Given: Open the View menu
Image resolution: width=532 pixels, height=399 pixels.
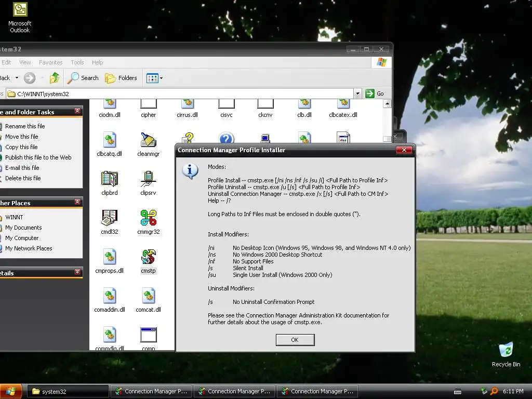Looking at the screenshot, I should [x=25, y=62].
